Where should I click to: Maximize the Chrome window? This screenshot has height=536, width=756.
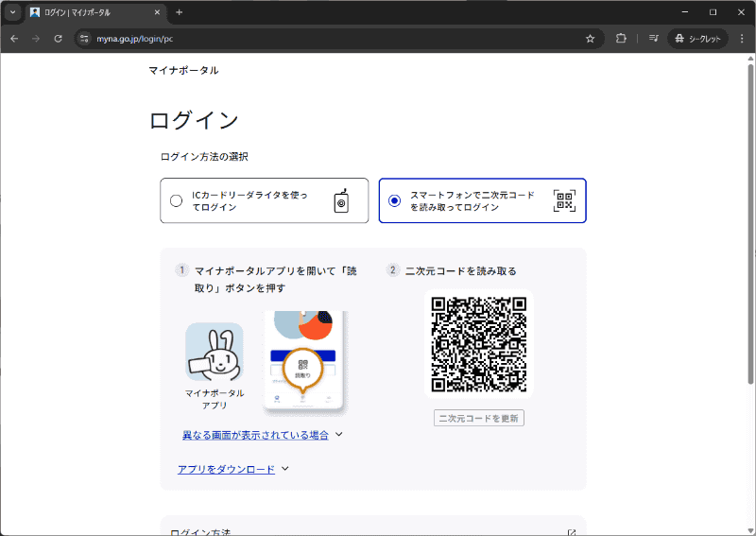click(713, 12)
